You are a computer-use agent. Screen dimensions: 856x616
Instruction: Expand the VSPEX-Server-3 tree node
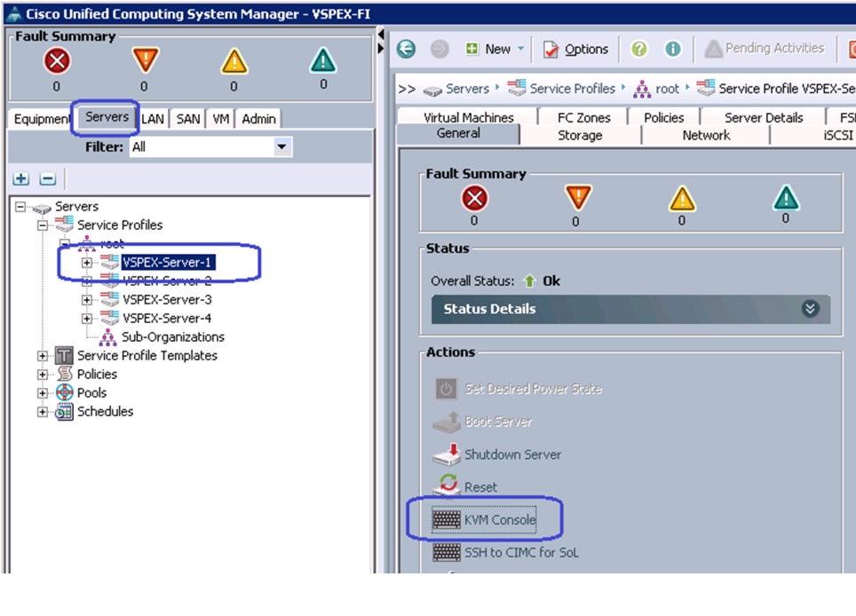pyautogui.click(x=87, y=300)
